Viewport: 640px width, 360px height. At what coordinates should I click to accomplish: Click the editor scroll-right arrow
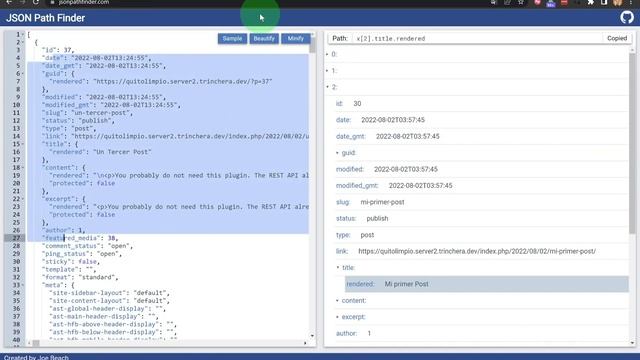pyautogui.click(x=305, y=343)
